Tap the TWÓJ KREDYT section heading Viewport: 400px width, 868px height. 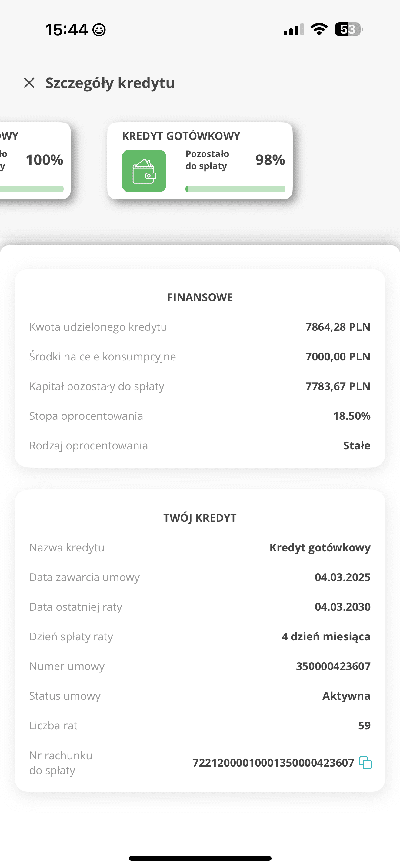point(200,518)
